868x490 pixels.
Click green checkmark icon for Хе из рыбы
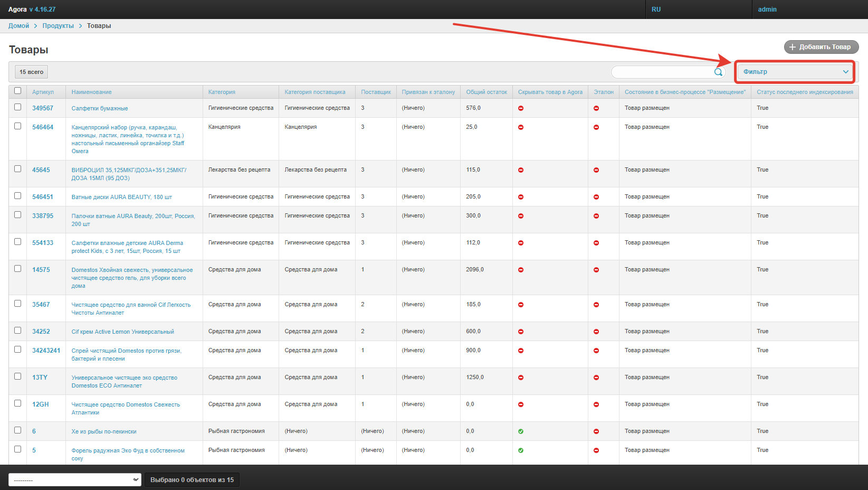coord(521,431)
